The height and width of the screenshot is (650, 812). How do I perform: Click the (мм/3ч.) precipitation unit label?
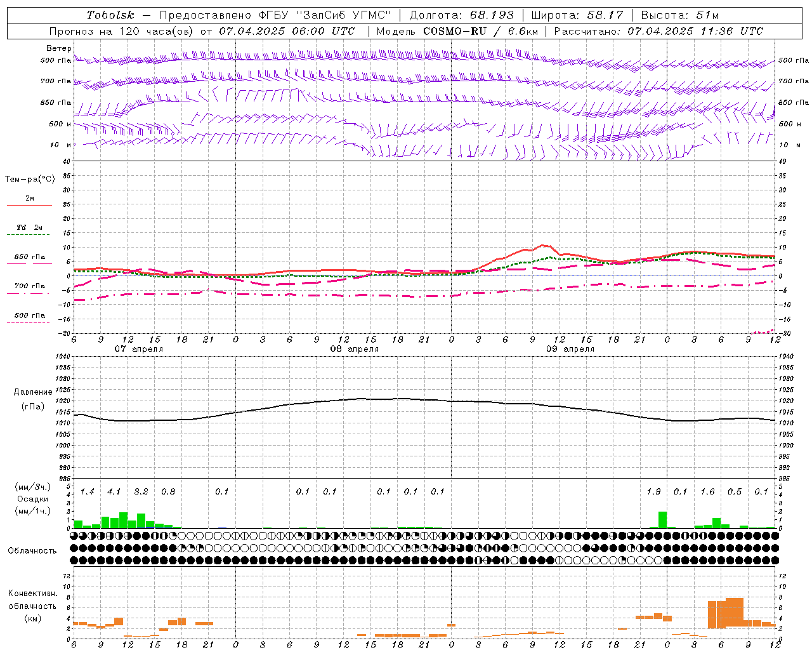[33, 487]
